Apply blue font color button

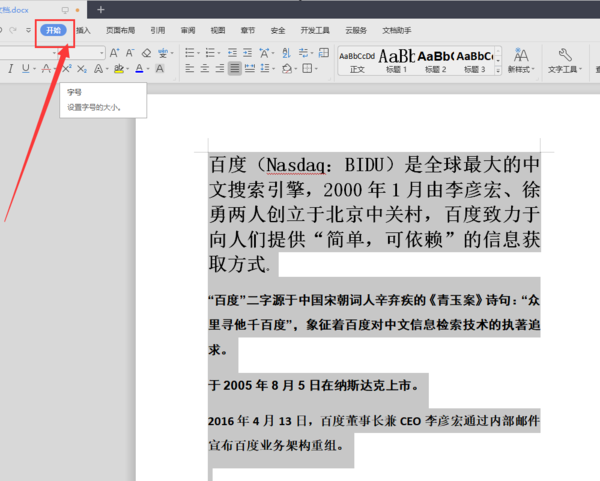click(x=139, y=68)
